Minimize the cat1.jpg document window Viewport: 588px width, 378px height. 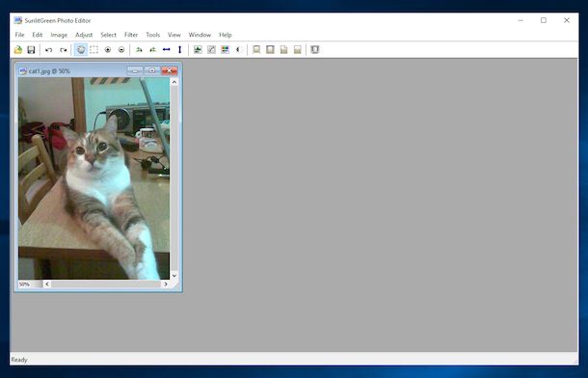135,70
